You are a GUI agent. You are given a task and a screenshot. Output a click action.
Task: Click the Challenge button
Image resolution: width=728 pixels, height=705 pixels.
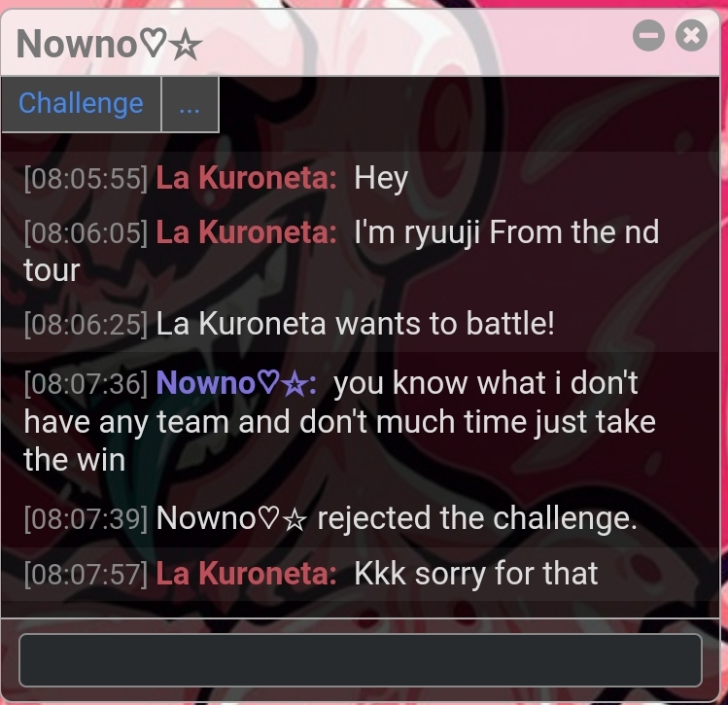(82, 104)
